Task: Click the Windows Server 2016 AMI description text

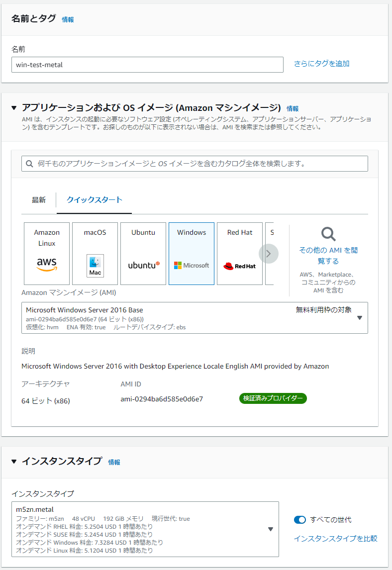Action: (175, 366)
